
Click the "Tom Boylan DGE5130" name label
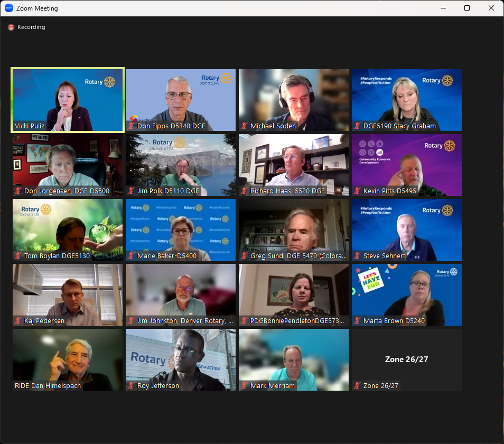coord(57,256)
